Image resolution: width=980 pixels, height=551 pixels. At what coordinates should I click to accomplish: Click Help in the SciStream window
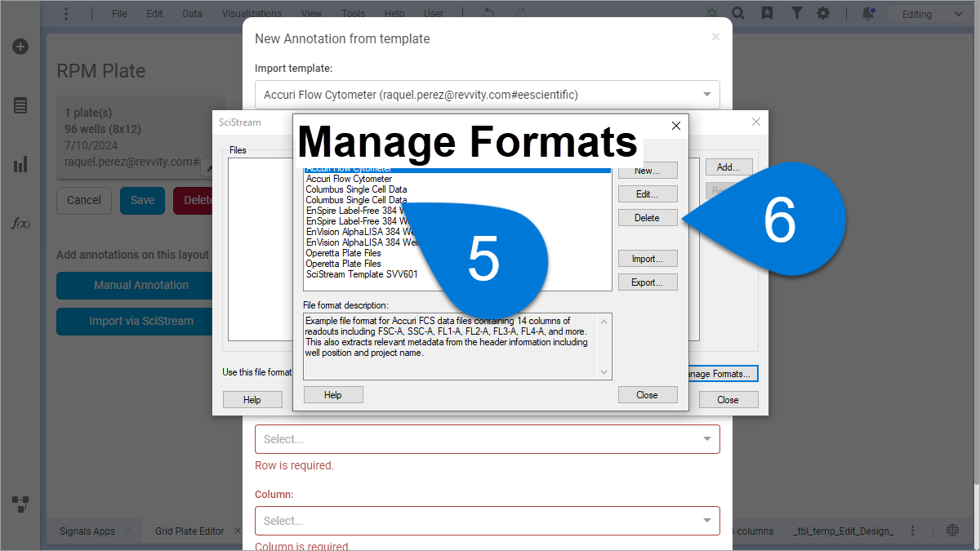[252, 400]
